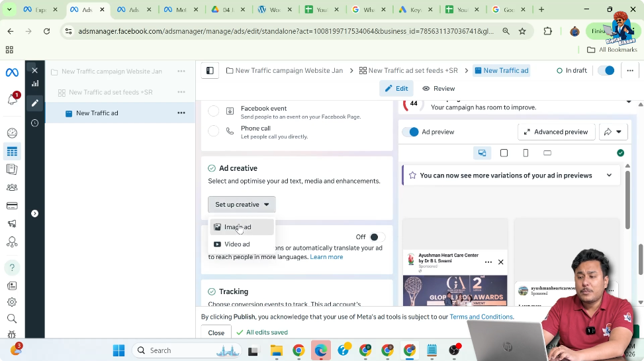Select the desktop preview icon
Image resolution: width=644 pixels, height=361 pixels.
tap(482, 153)
